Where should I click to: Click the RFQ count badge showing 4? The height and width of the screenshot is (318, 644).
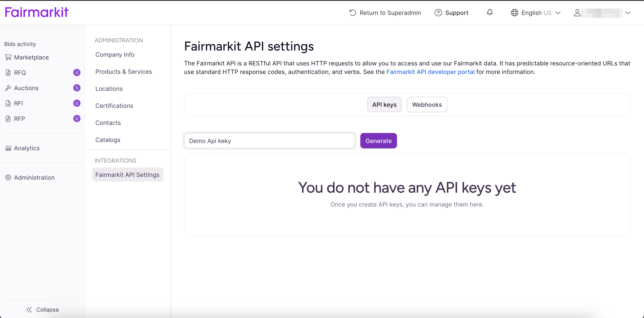pos(77,72)
